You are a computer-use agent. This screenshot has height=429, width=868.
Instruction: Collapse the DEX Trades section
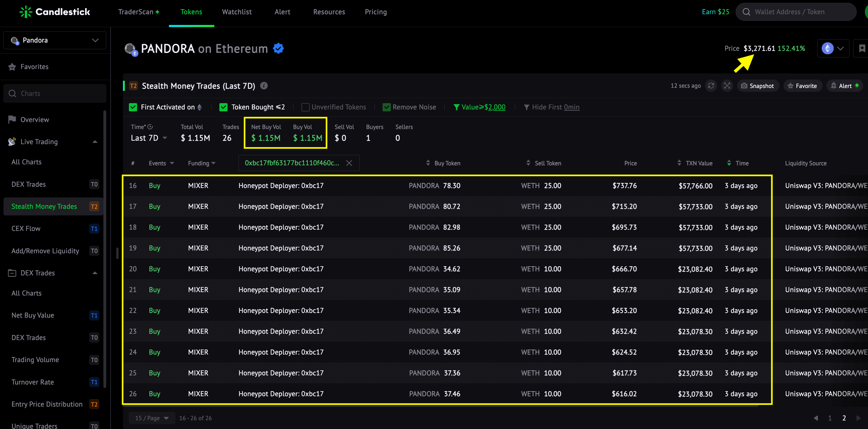[x=95, y=273]
